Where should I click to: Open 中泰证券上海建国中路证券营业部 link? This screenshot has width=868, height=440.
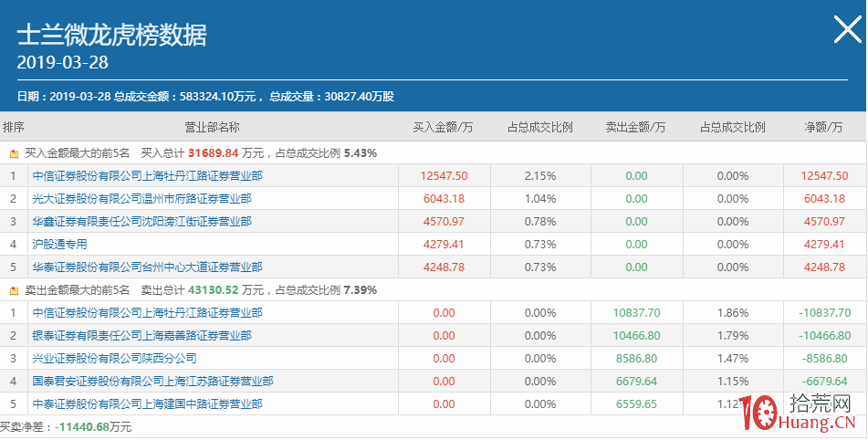[x=147, y=404]
